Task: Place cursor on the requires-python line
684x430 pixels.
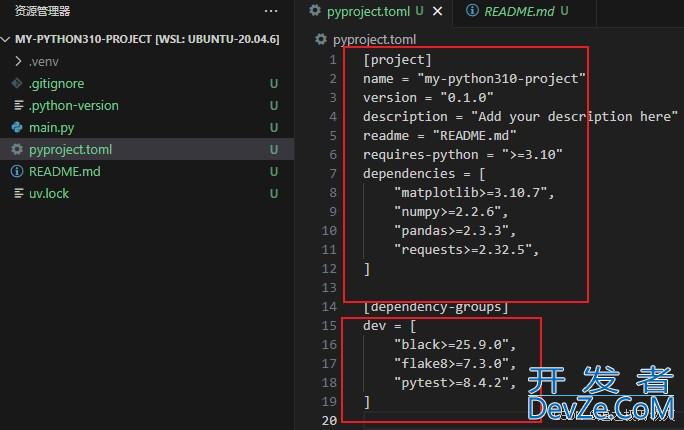Action: pyautogui.click(x=462, y=154)
